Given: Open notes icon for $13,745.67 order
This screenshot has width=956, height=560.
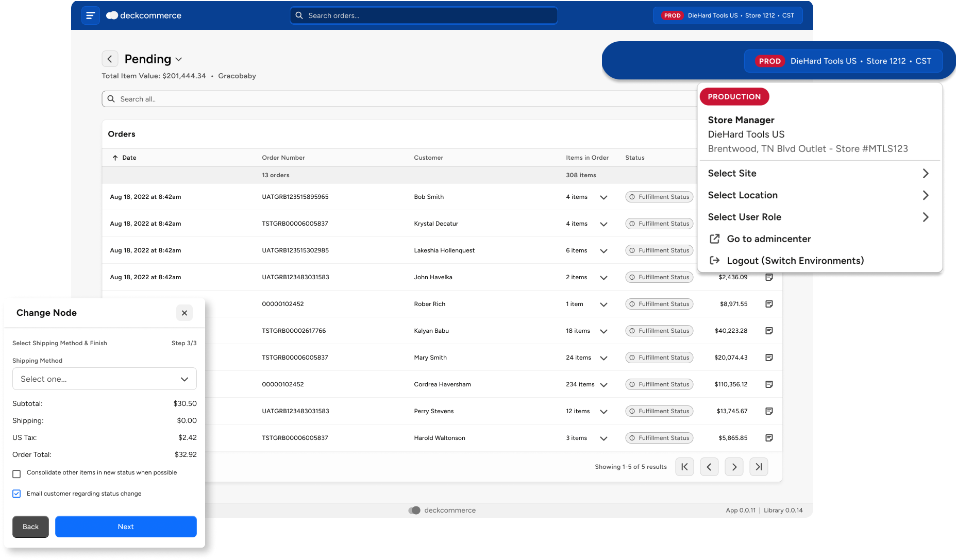Looking at the screenshot, I should [x=769, y=411].
